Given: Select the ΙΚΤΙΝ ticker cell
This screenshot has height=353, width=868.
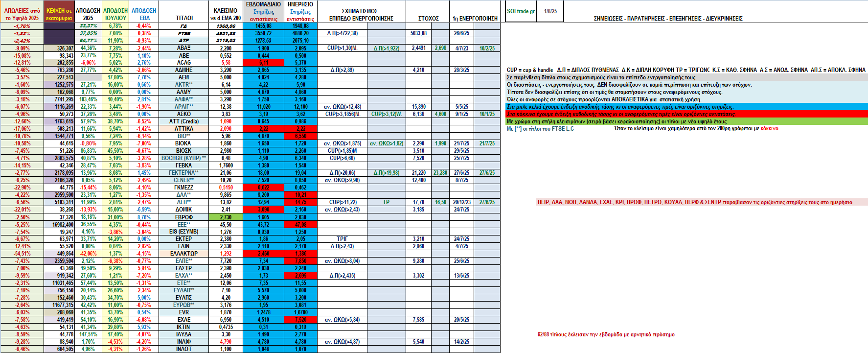Looking at the screenshot, I should [x=184, y=327].
